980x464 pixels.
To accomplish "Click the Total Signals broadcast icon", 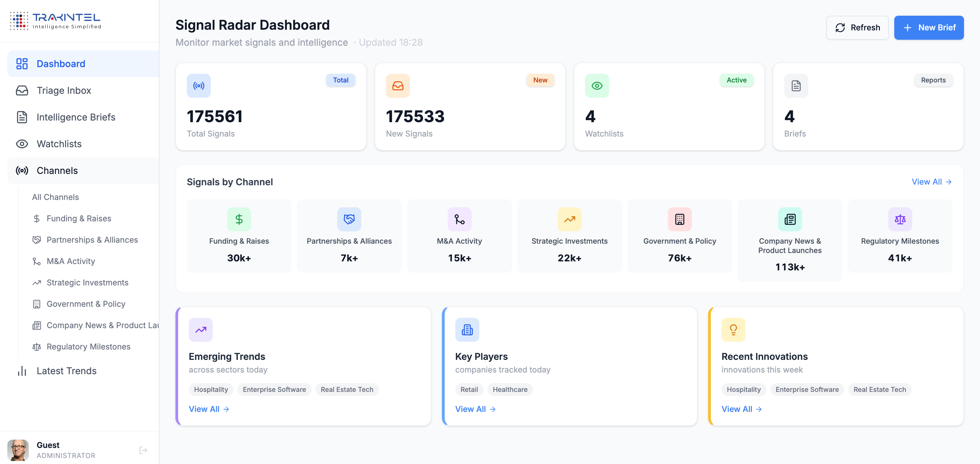I will pos(198,86).
